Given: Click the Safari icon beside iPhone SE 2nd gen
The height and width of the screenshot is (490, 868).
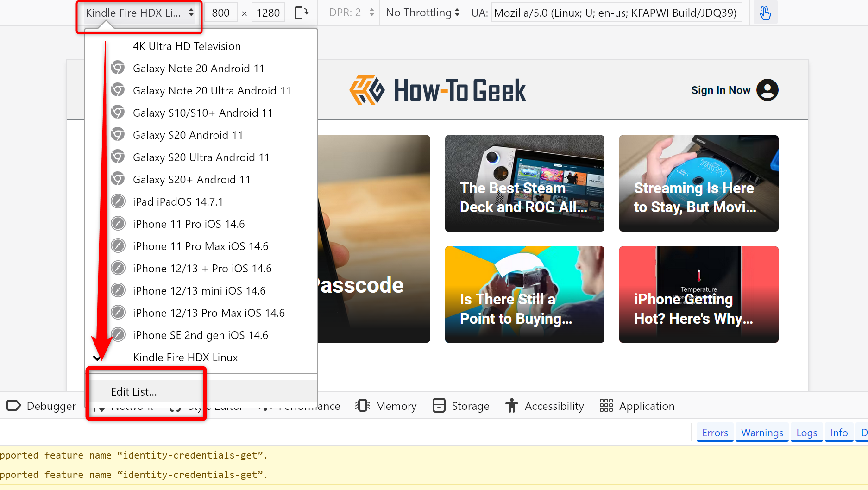Looking at the screenshot, I should coord(118,334).
